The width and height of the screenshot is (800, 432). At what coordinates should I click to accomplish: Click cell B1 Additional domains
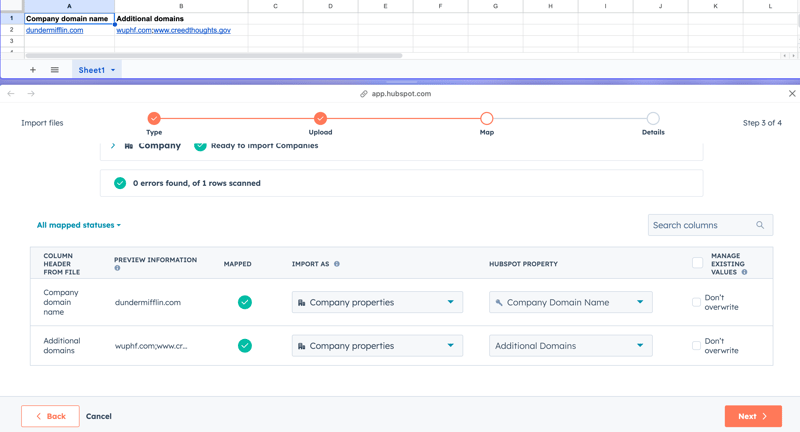click(181, 18)
